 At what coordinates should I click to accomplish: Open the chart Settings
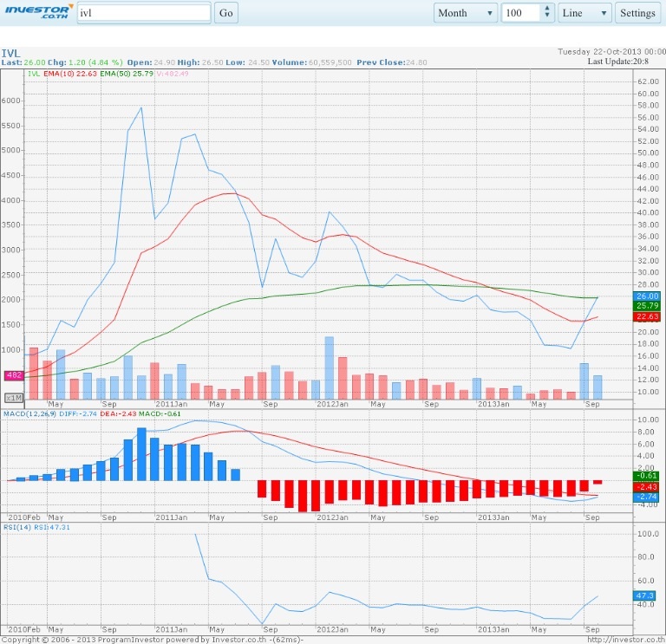click(637, 13)
